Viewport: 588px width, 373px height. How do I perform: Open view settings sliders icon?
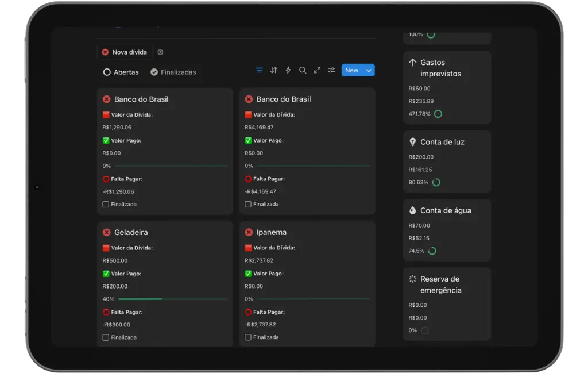pos(331,70)
